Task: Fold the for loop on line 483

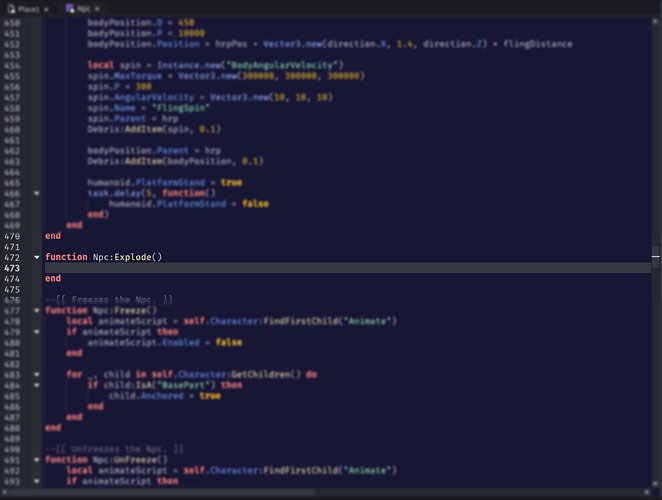Action: (37, 375)
